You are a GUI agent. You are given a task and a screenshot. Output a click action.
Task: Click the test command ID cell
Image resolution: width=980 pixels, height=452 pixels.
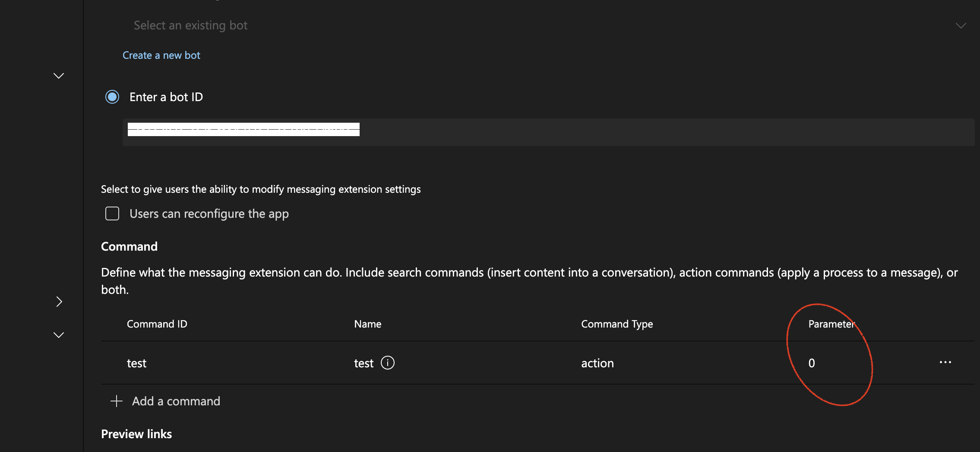pyautogui.click(x=136, y=363)
